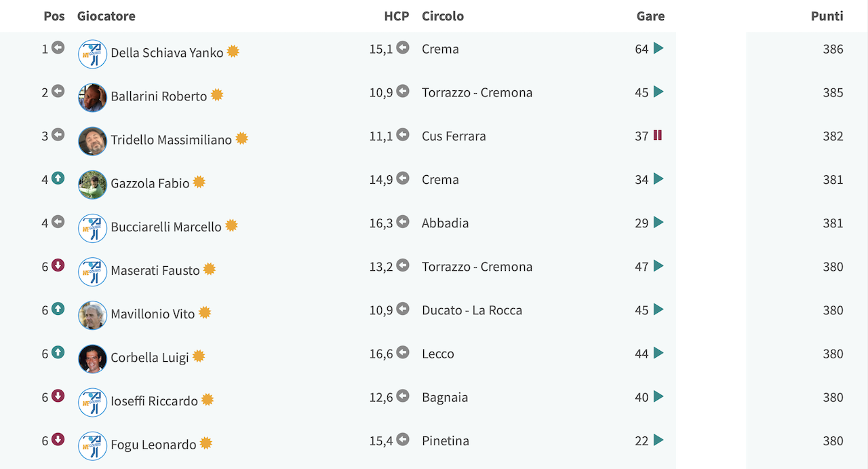868x469 pixels.
Task: Click the HCP arrow beside Ioseffi Riccardo's 12,6
Action: pyautogui.click(x=403, y=396)
